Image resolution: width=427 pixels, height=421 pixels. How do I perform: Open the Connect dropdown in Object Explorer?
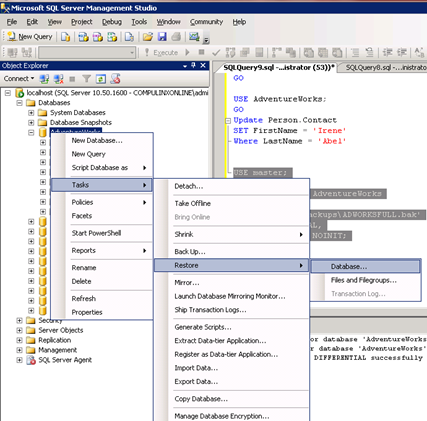[19, 79]
